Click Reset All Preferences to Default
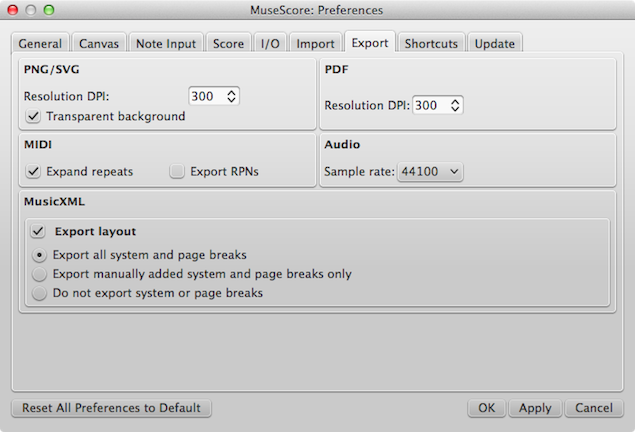Screen dimensions: 635x432 click(111, 408)
